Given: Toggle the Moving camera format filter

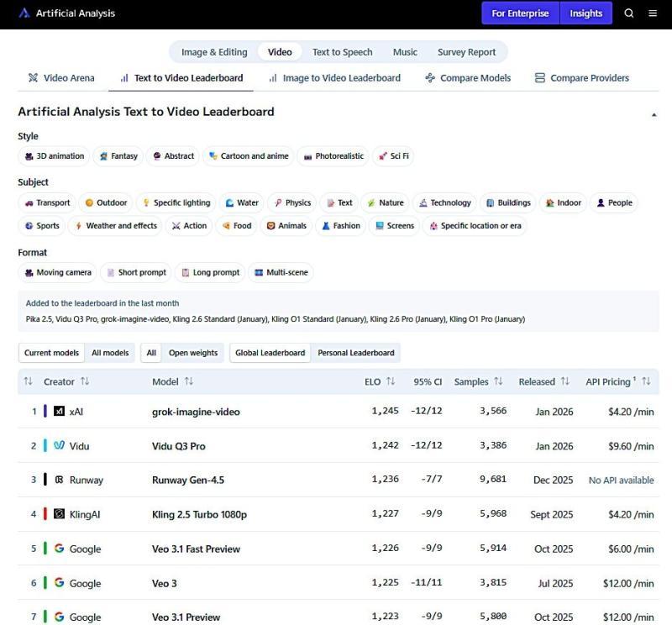Looking at the screenshot, I should pos(57,273).
